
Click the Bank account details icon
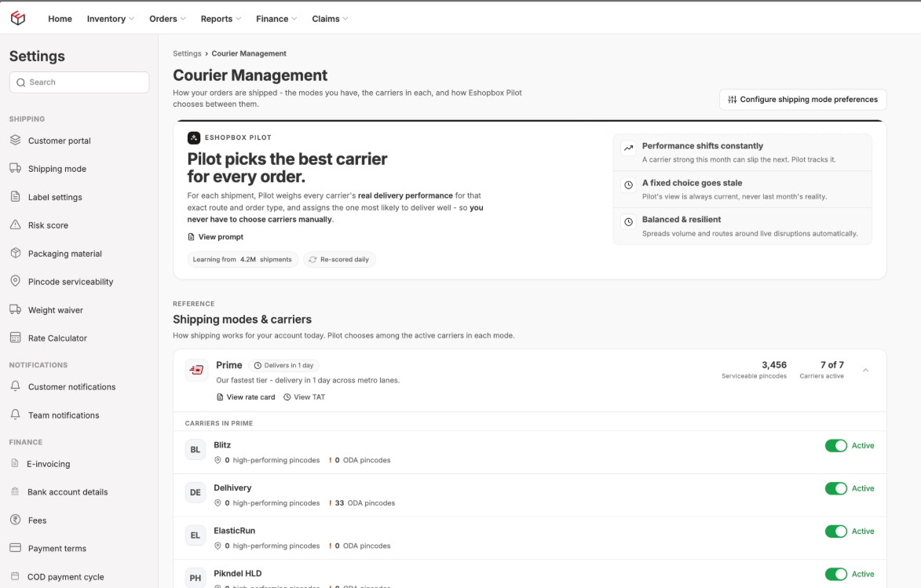(15, 491)
